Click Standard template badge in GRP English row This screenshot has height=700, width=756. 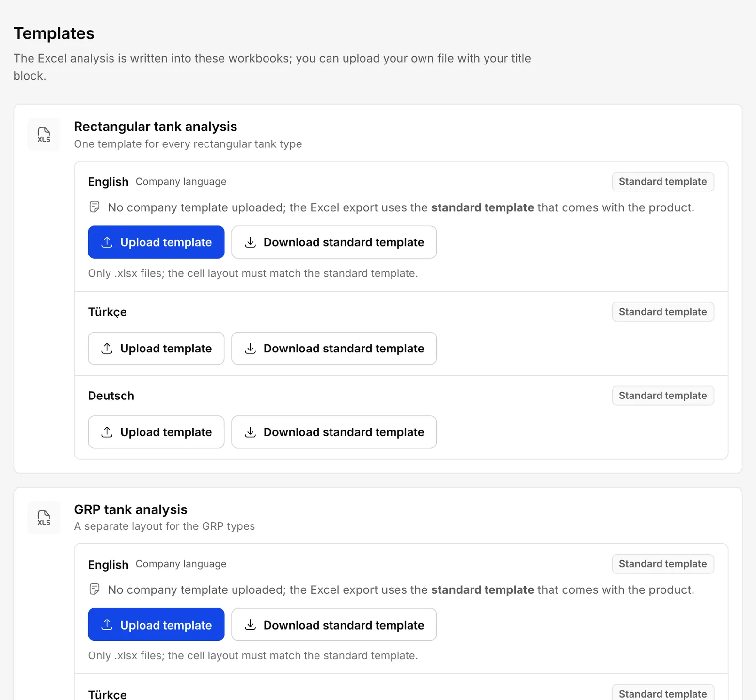point(662,564)
